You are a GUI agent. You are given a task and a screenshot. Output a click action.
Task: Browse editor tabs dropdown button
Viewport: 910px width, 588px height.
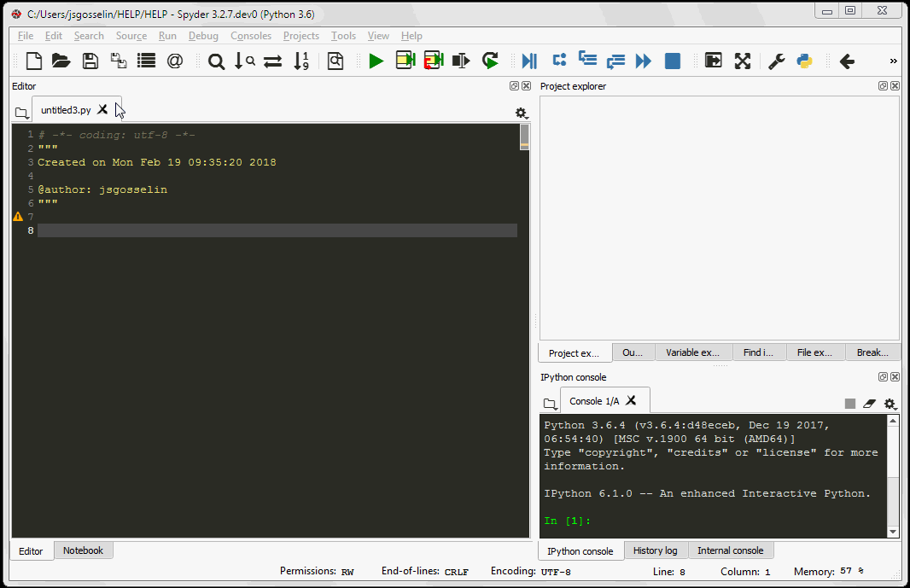pyautogui.click(x=21, y=113)
